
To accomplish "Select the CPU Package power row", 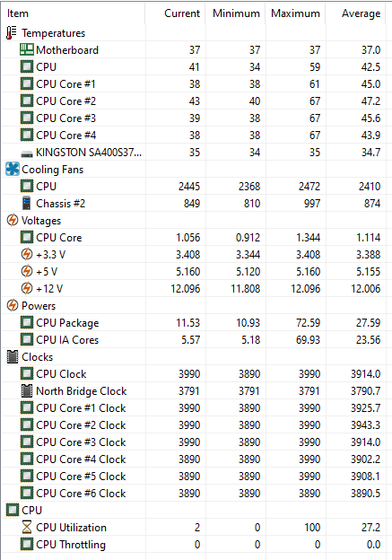I will pyautogui.click(x=194, y=322).
